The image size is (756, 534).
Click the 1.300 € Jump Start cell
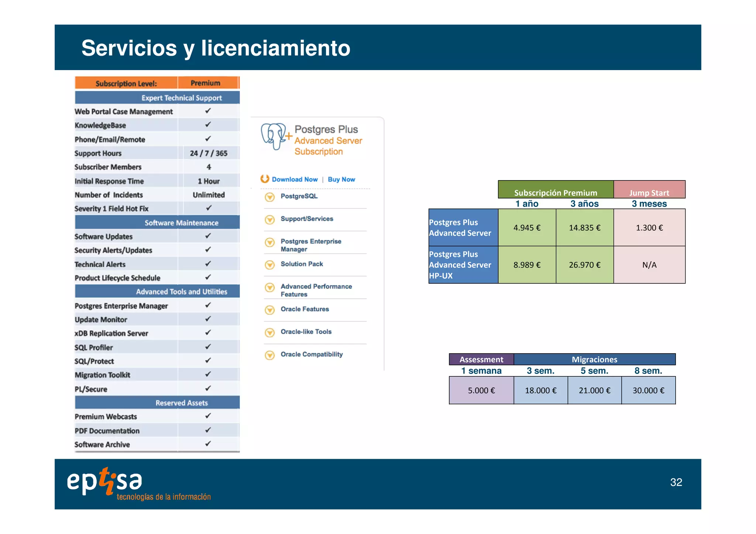(649, 227)
